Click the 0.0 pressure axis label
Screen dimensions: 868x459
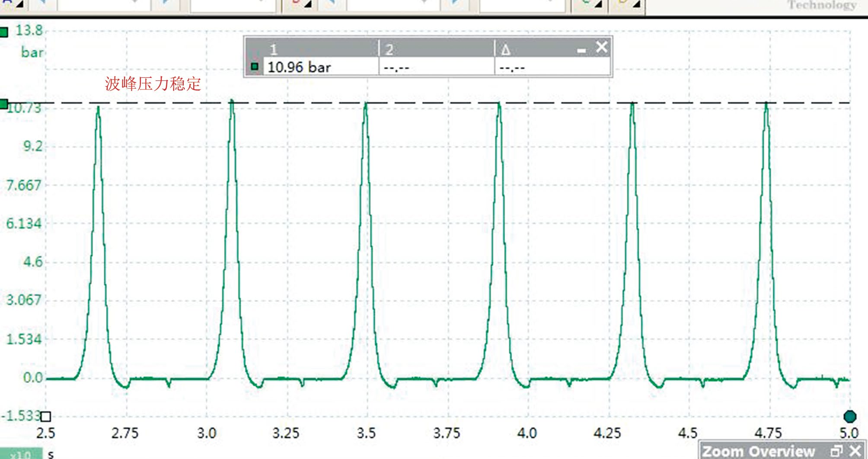33,378
